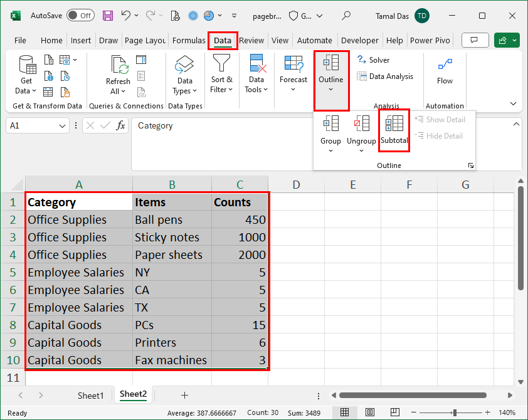Viewport: 528px width, 420px height.
Task: Click the zoom in plus button
Action: (x=488, y=412)
